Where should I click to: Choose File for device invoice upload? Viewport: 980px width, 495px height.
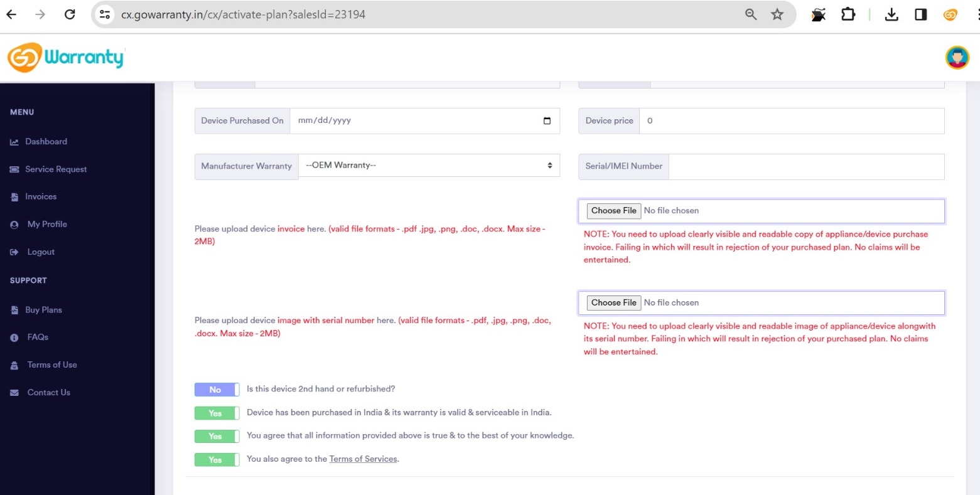pyautogui.click(x=613, y=211)
